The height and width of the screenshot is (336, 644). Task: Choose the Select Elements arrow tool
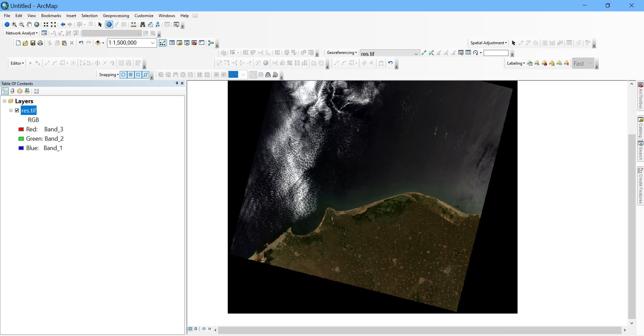point(100,24)
